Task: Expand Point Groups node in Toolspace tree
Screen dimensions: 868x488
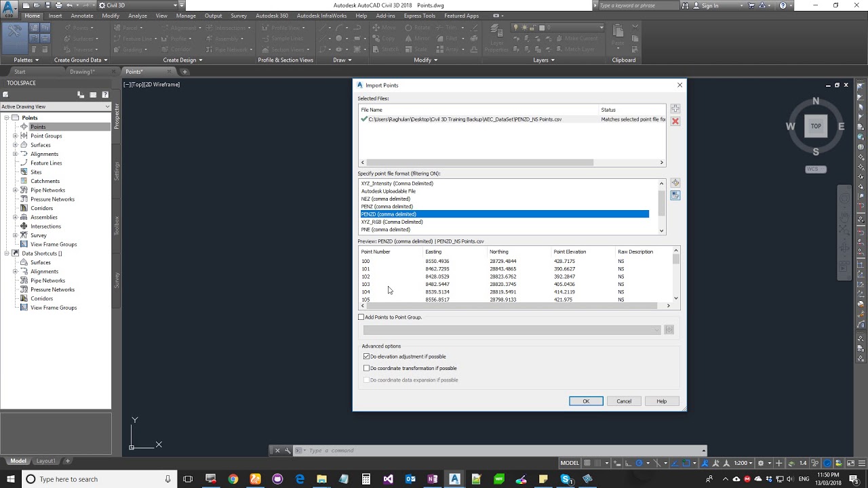Action: pyautogui.click(x=15, y=136)
